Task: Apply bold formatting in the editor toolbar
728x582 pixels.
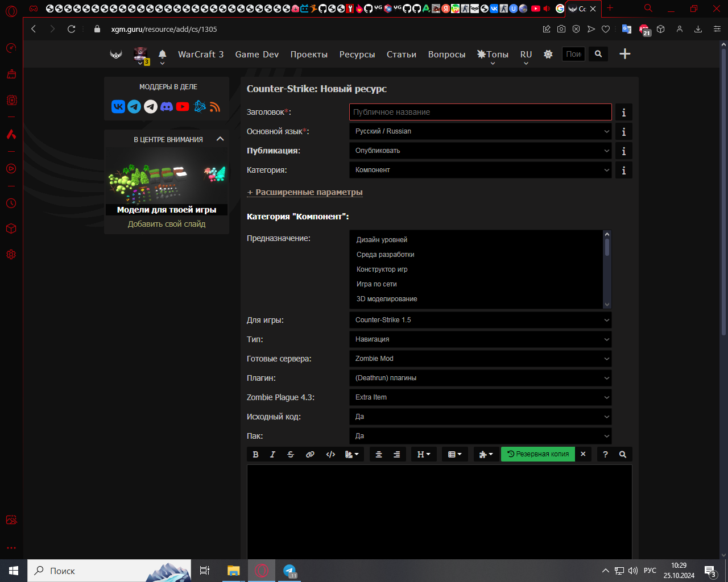Action: click(x=255, y=455)
